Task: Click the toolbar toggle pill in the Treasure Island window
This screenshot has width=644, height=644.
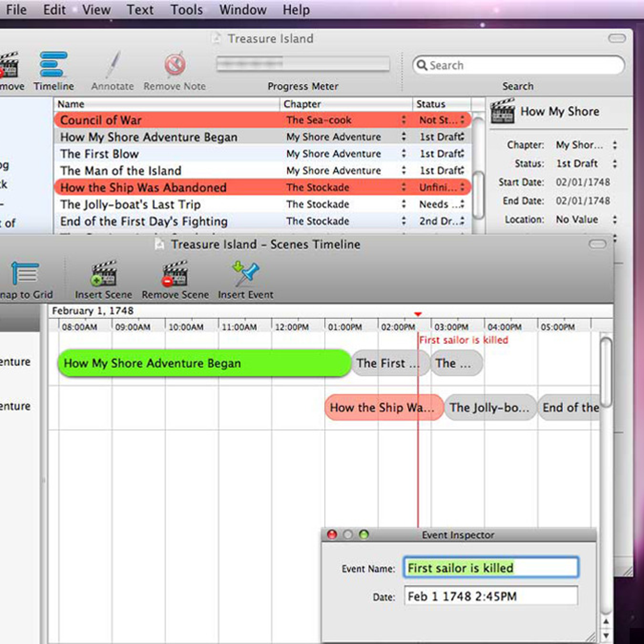Action: (x=617, y=38)
